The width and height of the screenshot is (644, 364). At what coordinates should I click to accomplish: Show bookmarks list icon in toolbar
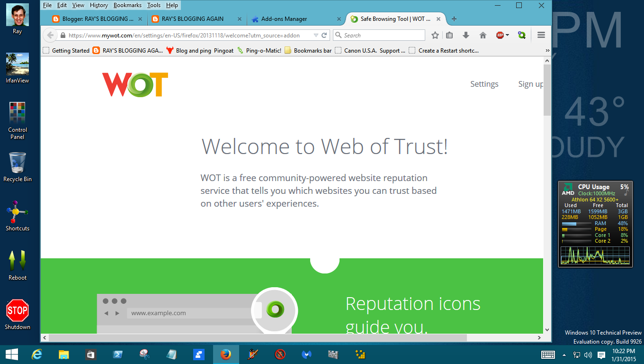[x=450, y=35]
